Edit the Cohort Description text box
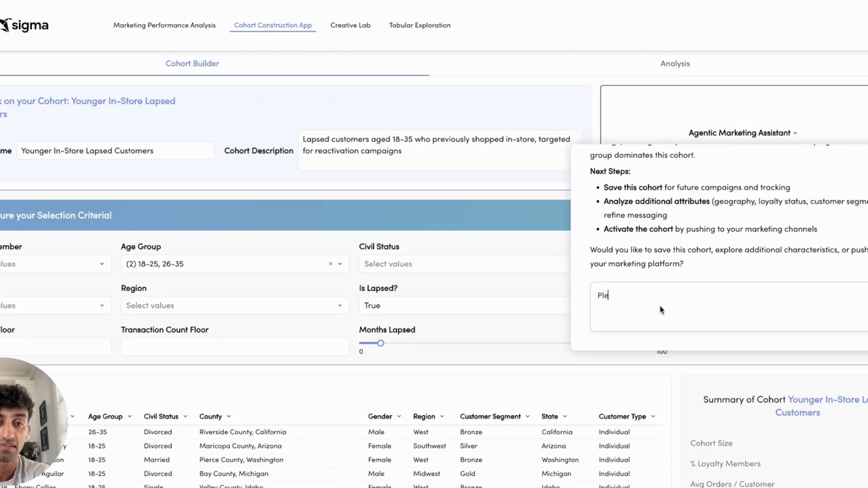 (x=439, y=150)
